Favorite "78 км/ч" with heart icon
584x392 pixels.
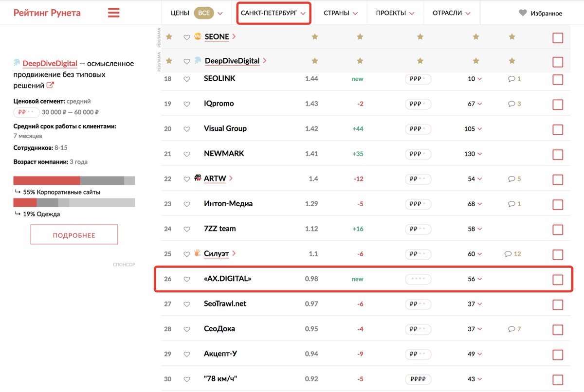click(186, 379)
